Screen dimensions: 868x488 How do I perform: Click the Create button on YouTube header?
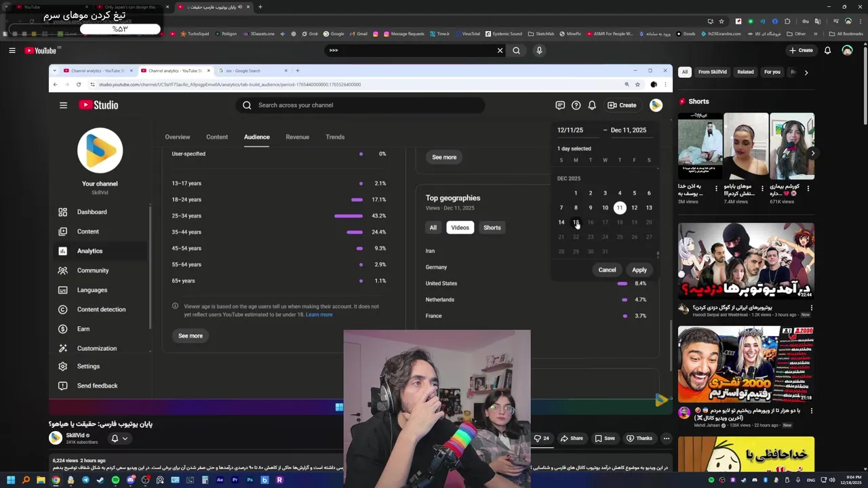pyautogui.click(x=801, y=50)
